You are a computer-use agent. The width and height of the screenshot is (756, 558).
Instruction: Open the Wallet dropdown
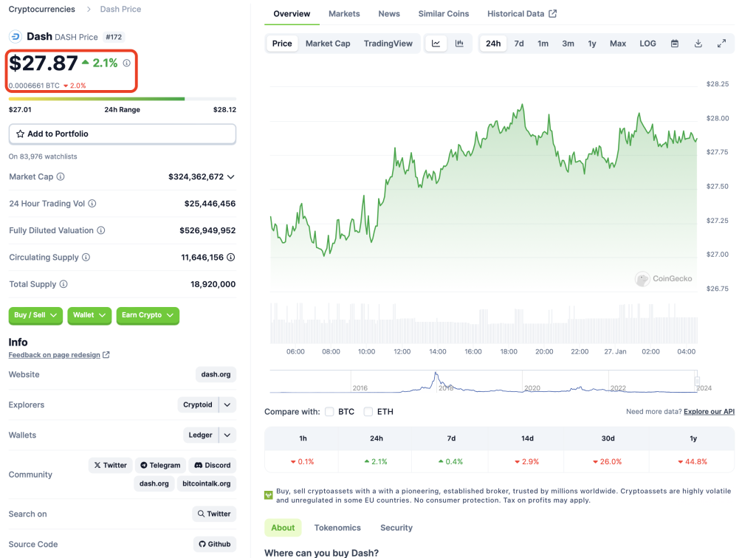89,316
